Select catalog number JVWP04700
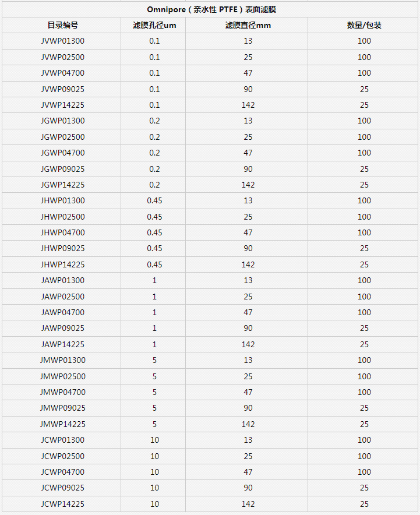420x515 pixels. (63, 73)
